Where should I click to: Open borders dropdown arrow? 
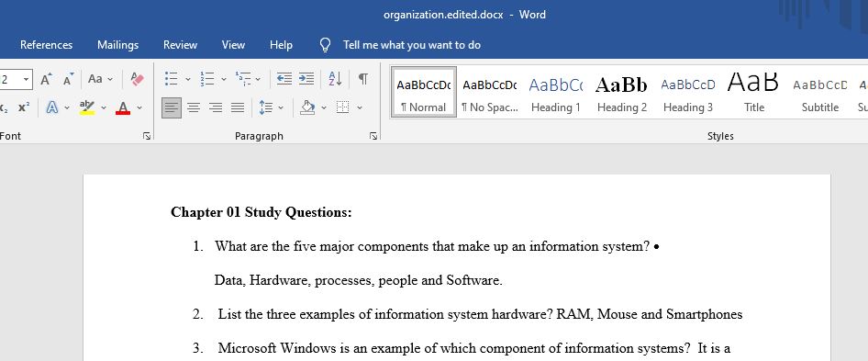360,107
